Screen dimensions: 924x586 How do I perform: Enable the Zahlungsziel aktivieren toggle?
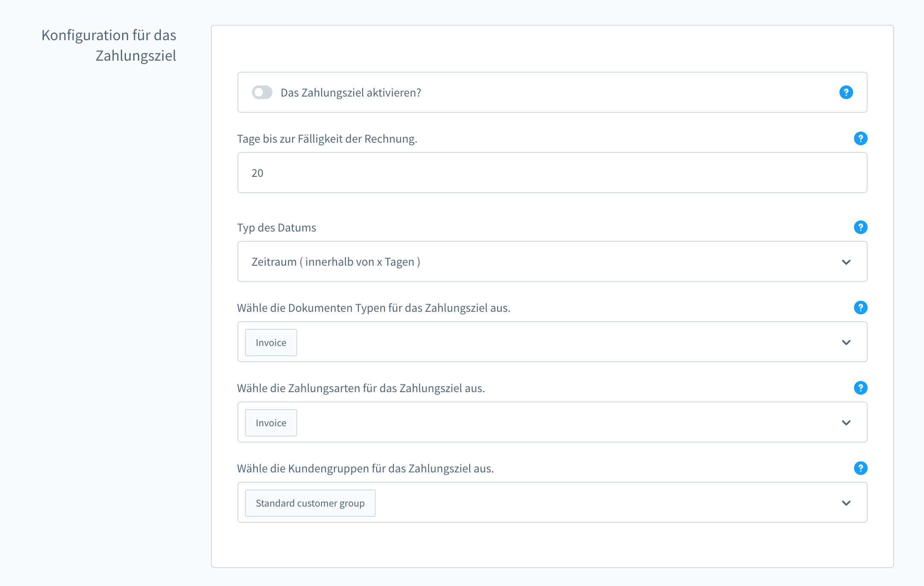[262, 92]
